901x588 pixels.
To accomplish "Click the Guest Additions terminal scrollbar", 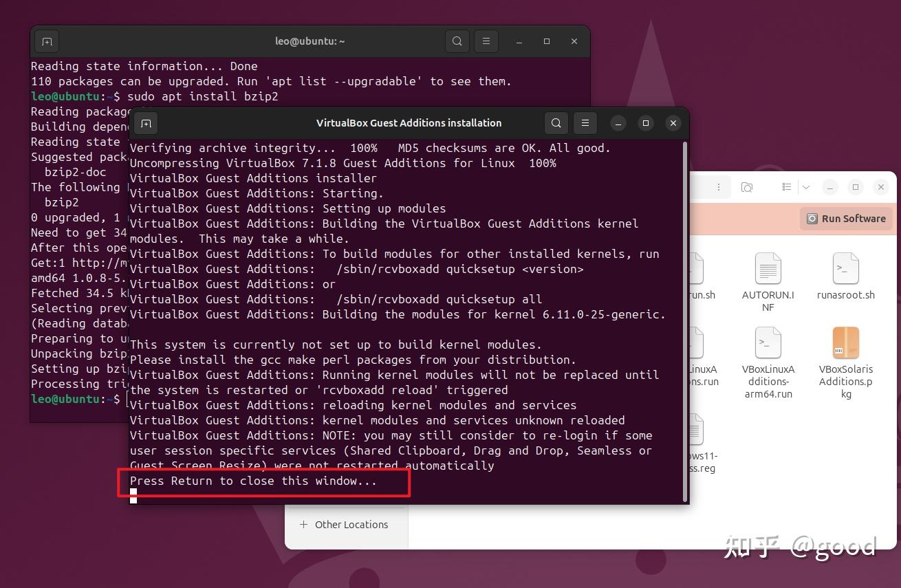I will click(x=685, y=316).
